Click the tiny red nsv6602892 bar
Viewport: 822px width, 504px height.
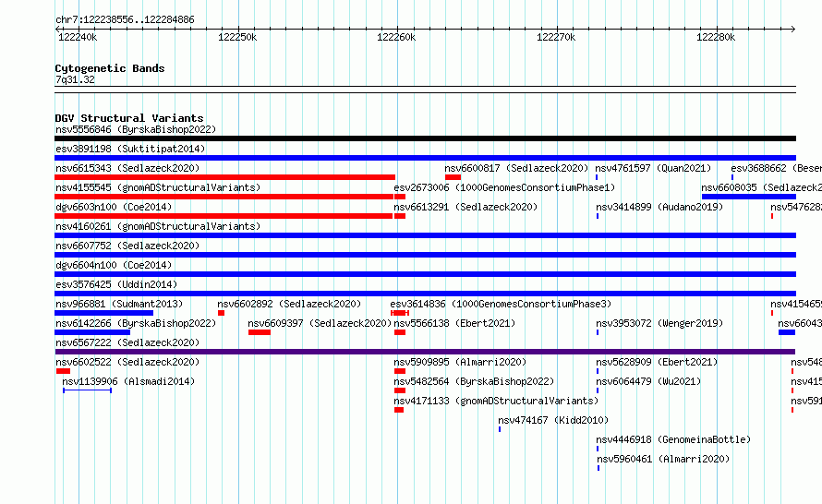(x=222, y=313)
